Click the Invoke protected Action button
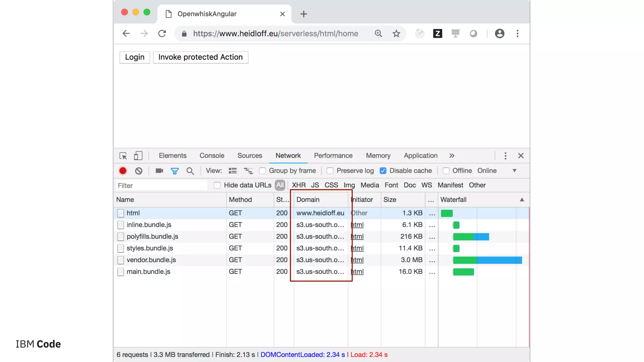644x362 pixels. (x=200, y=57)
